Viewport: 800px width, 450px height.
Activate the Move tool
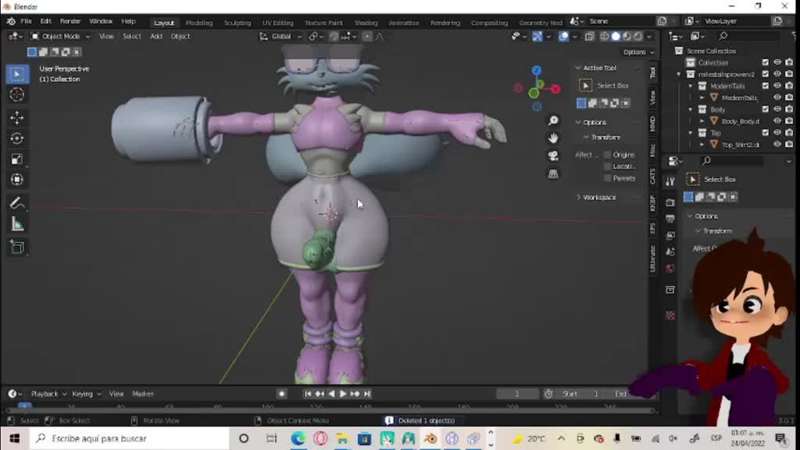click(x=17, y=118)
